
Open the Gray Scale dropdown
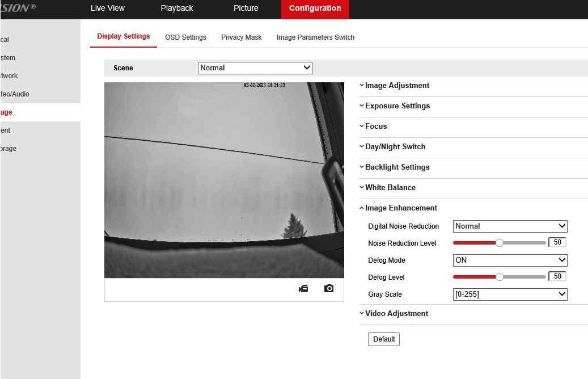(x=510, y=294)
